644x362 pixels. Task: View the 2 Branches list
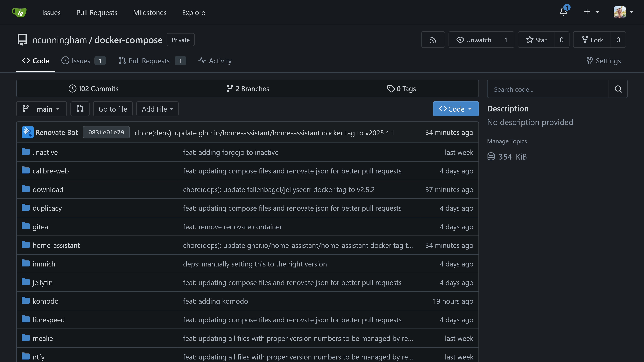tap(248, 88)
